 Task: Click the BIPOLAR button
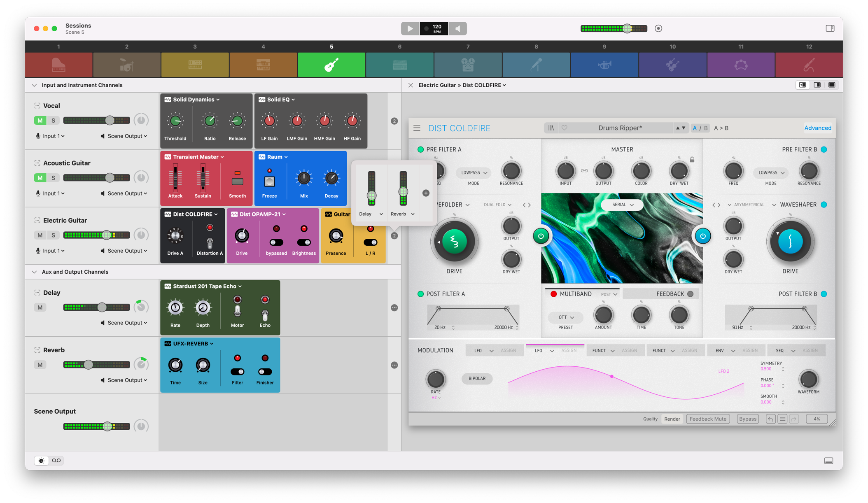[477, 379]
